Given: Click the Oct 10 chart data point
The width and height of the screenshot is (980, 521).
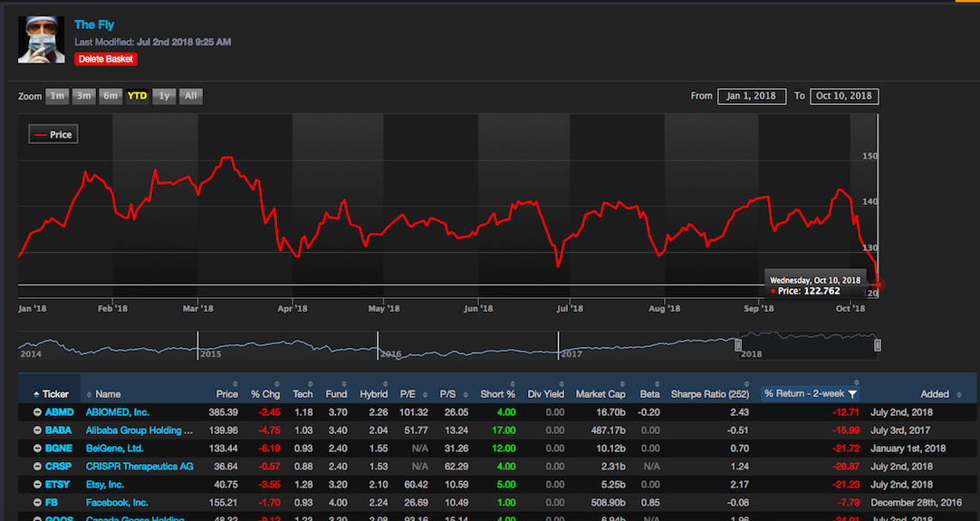Looking at the screenshot, I should [x=879, y=285].
